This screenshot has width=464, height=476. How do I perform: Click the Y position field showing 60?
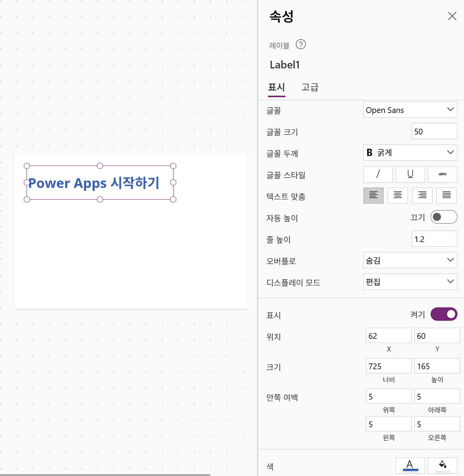(x=437, y=336)
